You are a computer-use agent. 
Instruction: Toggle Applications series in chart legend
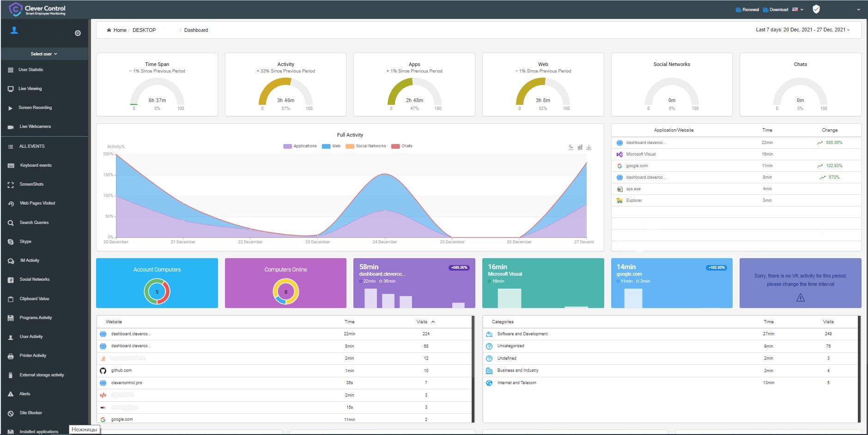(300, 146)
